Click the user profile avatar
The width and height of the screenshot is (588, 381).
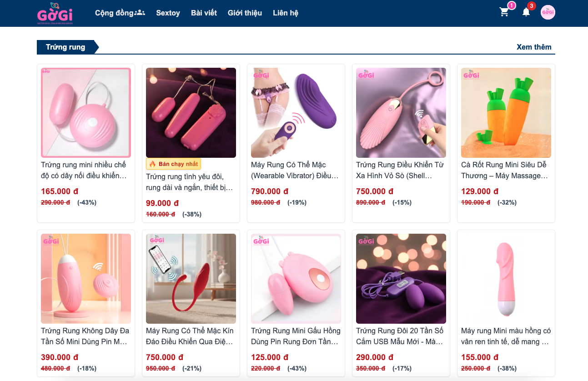tap(548, 12)
